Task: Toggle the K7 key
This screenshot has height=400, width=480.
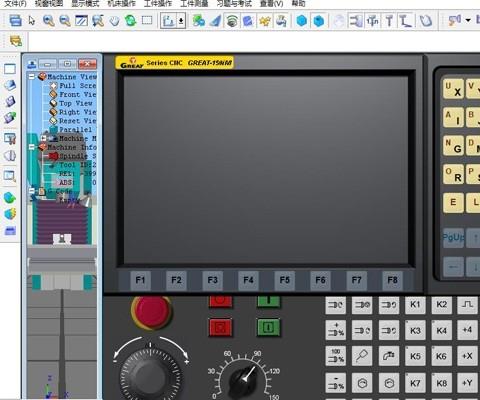Action: pyautogui.click(x=415, y=383)
